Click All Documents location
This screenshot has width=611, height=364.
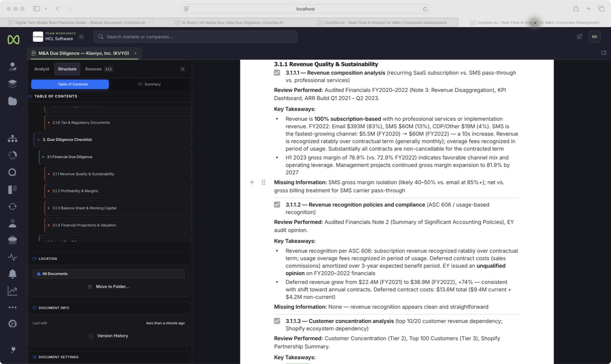[x=109, y=274]
